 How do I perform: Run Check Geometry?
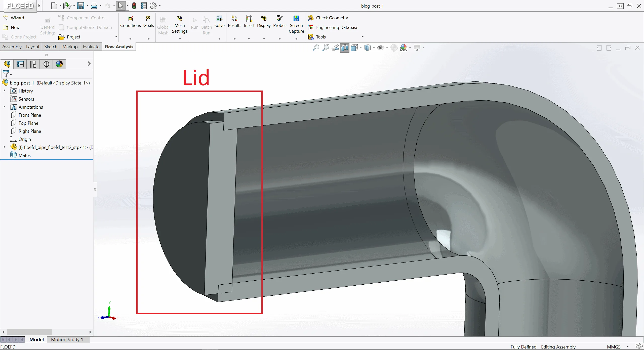coord(328,18)
